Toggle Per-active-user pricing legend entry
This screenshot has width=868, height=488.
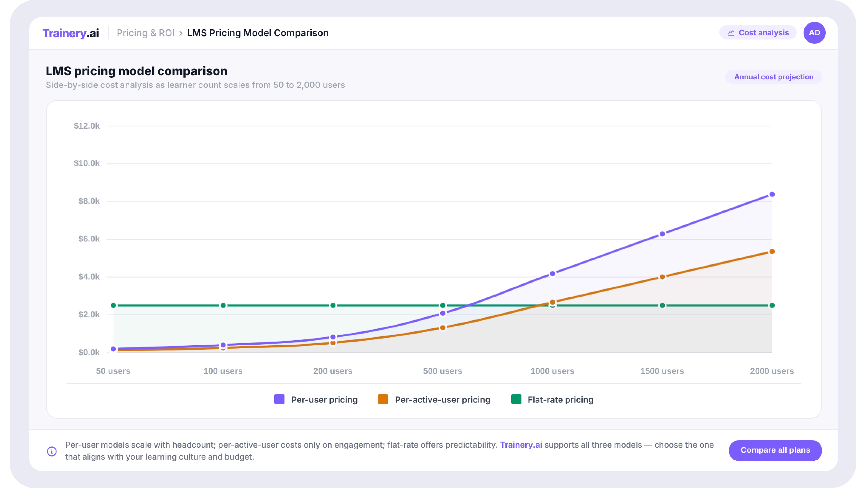point(434,400)
